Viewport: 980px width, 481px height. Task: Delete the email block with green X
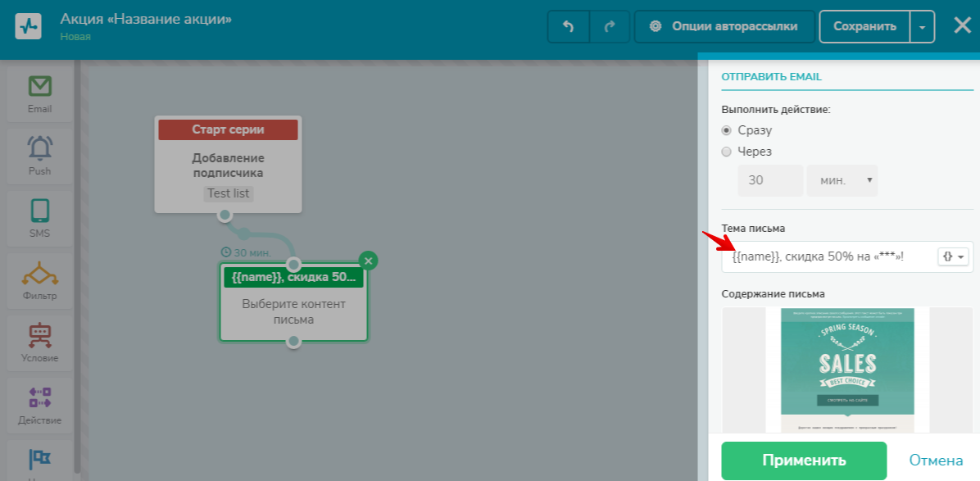[368, 261]
